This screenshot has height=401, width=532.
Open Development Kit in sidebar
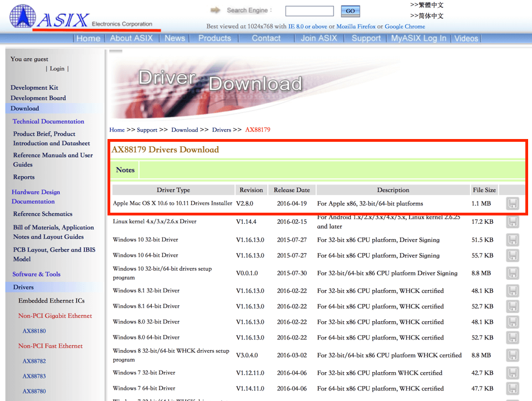click(34, 88)
